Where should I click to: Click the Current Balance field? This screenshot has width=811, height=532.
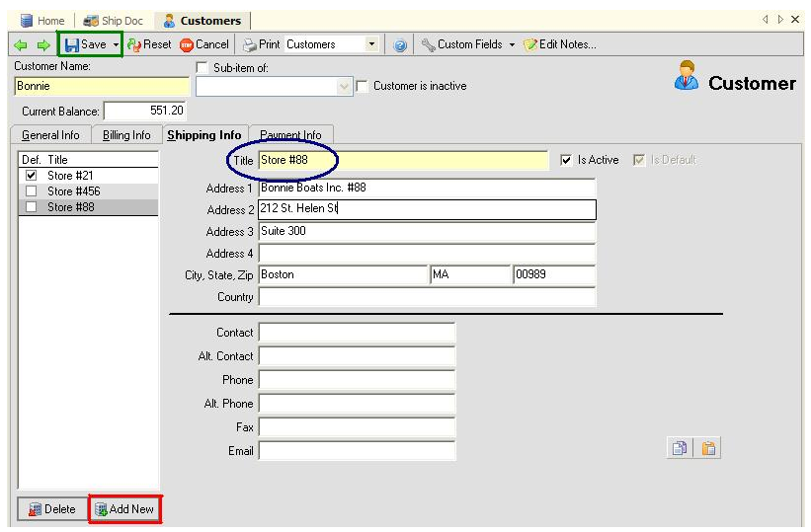click(145, 111)
